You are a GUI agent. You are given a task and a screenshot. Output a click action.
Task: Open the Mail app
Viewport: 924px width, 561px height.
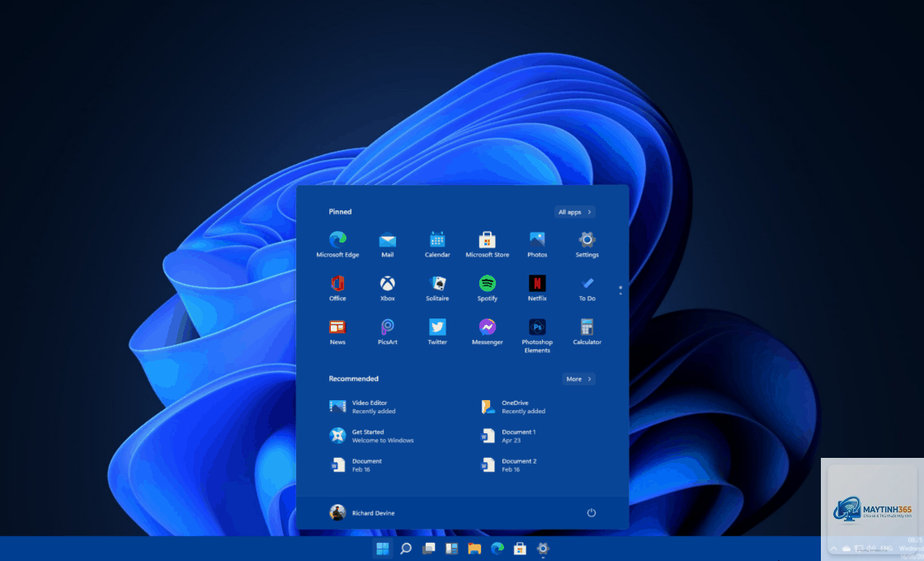pos(387,244)
